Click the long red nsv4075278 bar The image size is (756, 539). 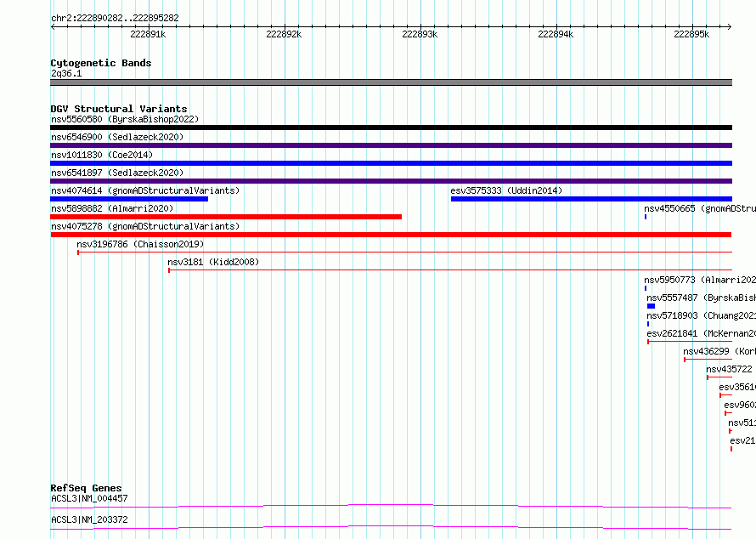(x=391, y=235)
